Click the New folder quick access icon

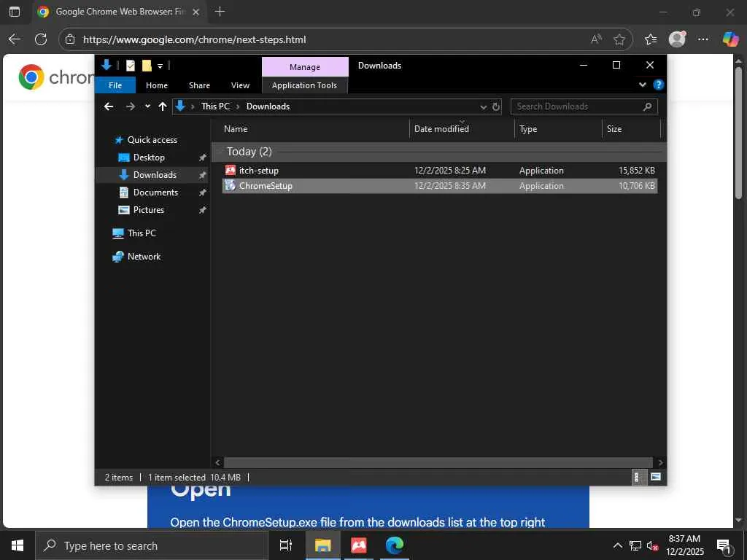(x=147, y=66)
